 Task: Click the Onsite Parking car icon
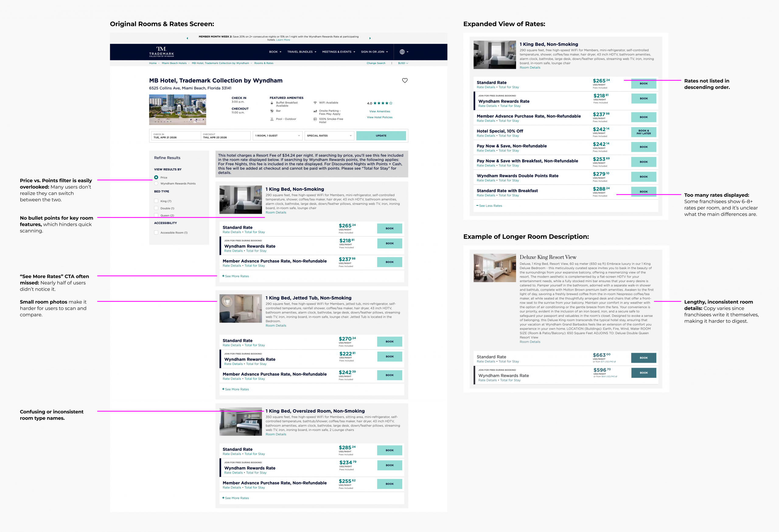point(315,111)
